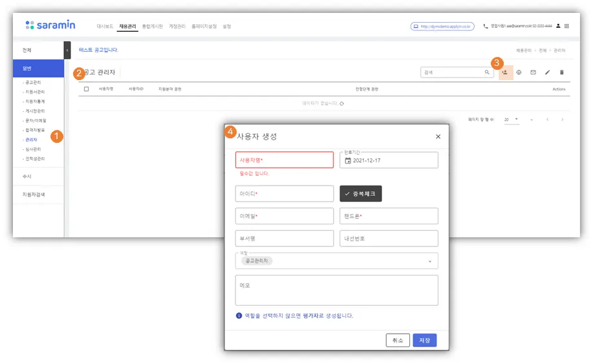Open the rows-per-page dropdown showing 20
The image size is (593, 364).
point(512,120)
